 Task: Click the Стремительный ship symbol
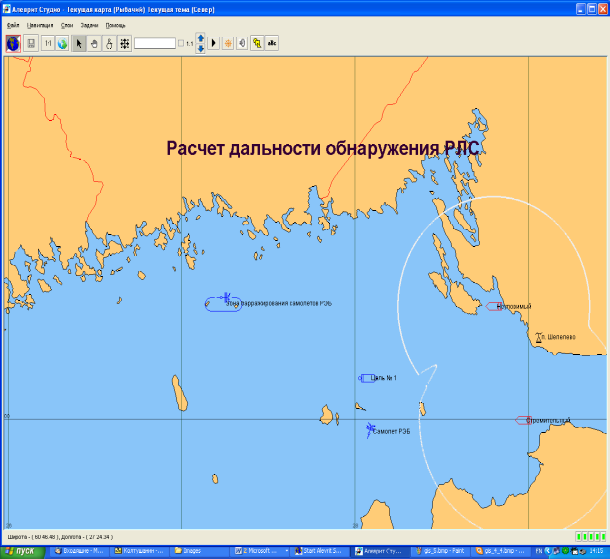523,421
